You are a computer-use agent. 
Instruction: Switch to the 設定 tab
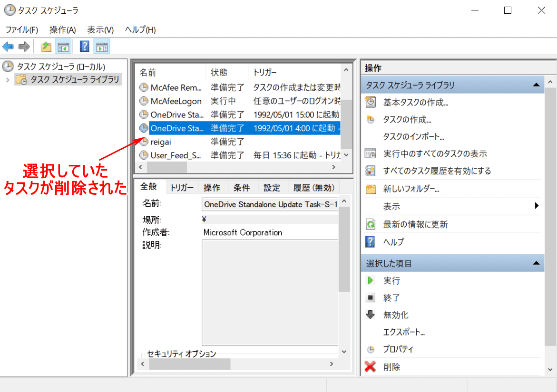click(272, 188)
